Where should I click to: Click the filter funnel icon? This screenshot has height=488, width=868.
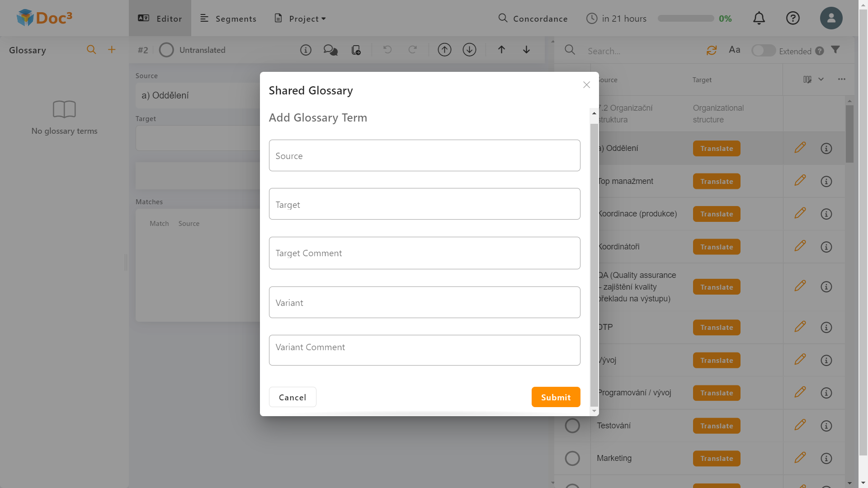pyautogui.click(x=835, y=50)
